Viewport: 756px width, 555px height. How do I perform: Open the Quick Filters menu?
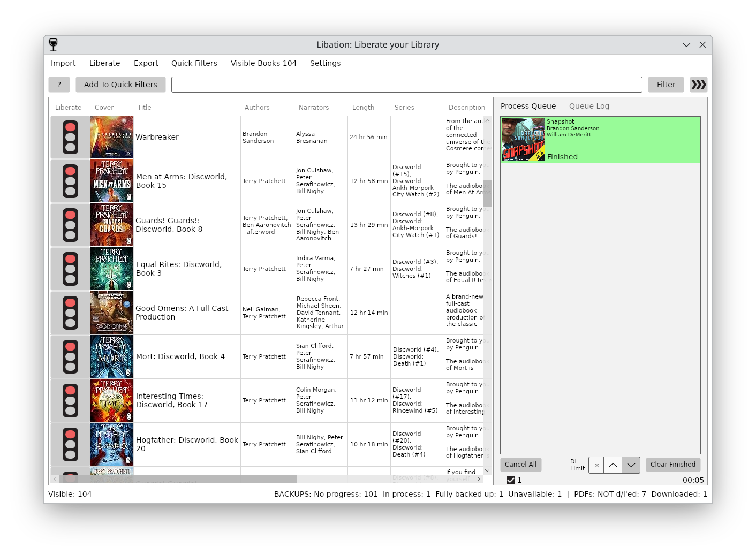194,63
